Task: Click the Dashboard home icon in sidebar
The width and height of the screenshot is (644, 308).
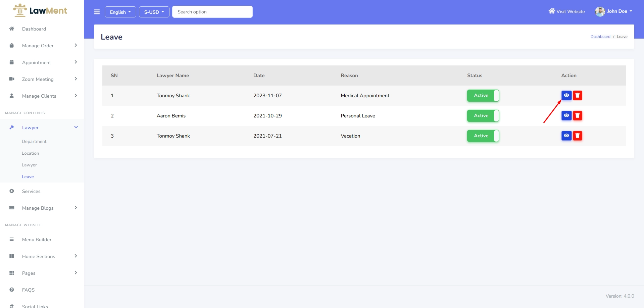Action: tap(12, 29)
